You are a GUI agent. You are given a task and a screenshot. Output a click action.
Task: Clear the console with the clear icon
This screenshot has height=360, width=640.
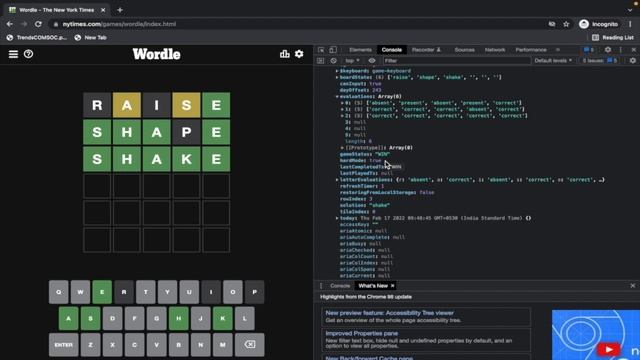click(x=333, y=60)
